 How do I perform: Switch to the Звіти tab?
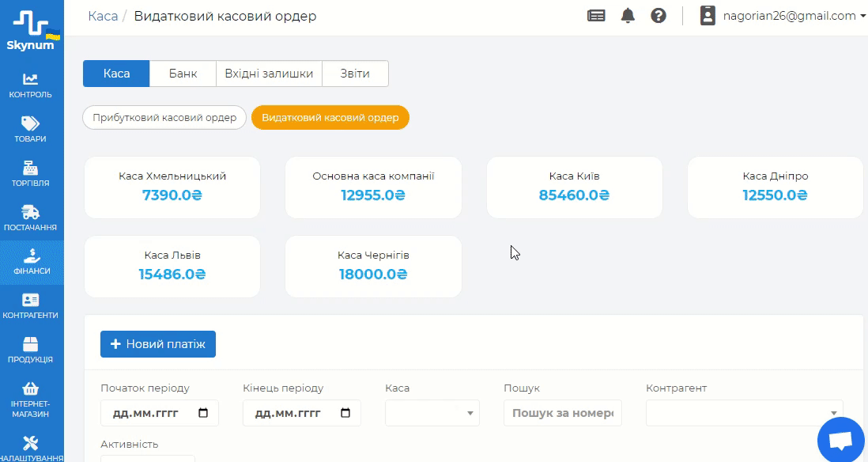(x=355, y=74)
